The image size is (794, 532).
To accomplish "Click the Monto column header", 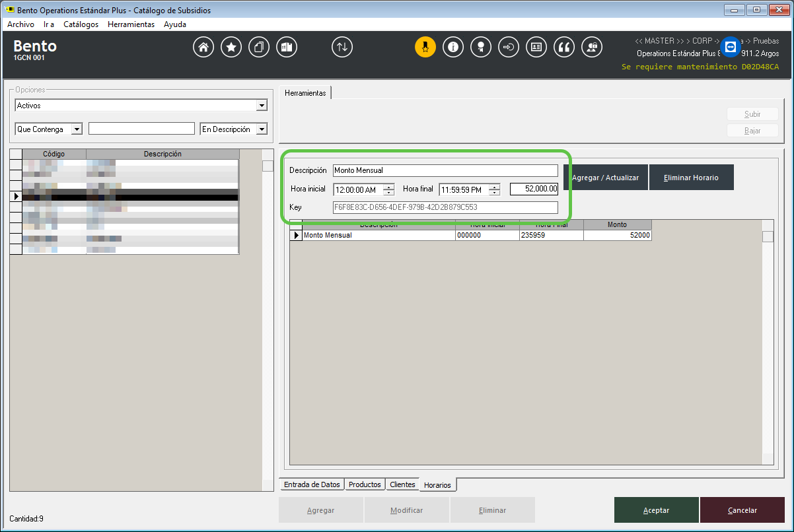I will (x=618, y=224).
